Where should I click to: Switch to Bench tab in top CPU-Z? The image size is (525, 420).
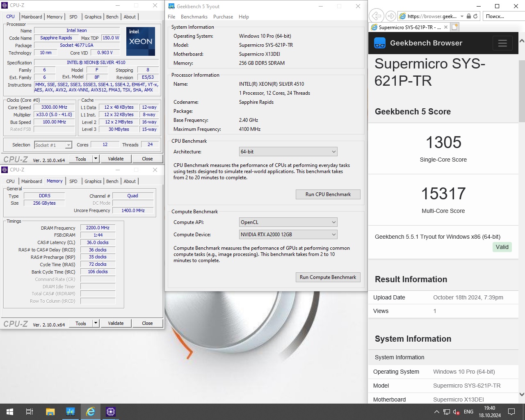point(112,17)
